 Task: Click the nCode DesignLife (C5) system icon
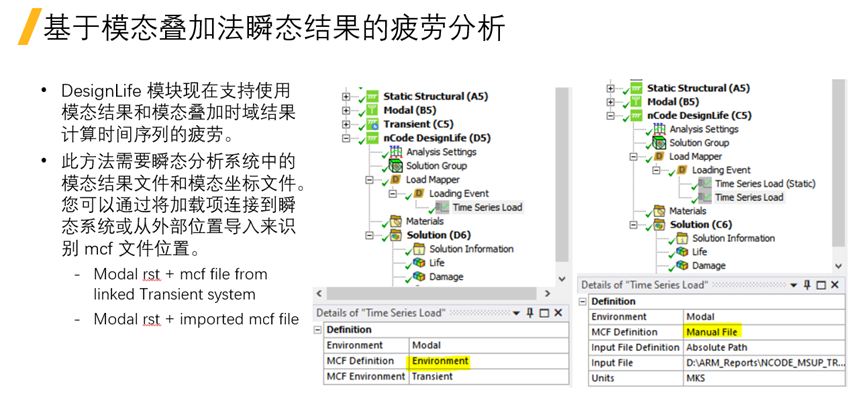point(637,115)
